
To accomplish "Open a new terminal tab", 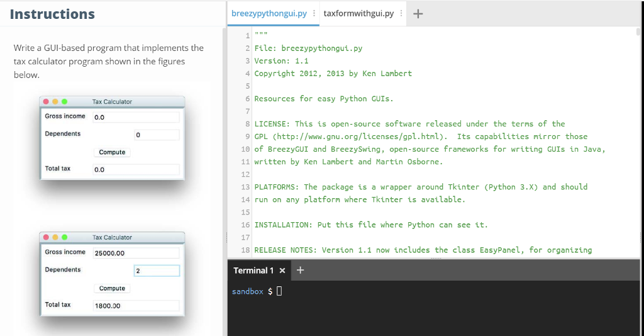I will [x=300, y=271].
